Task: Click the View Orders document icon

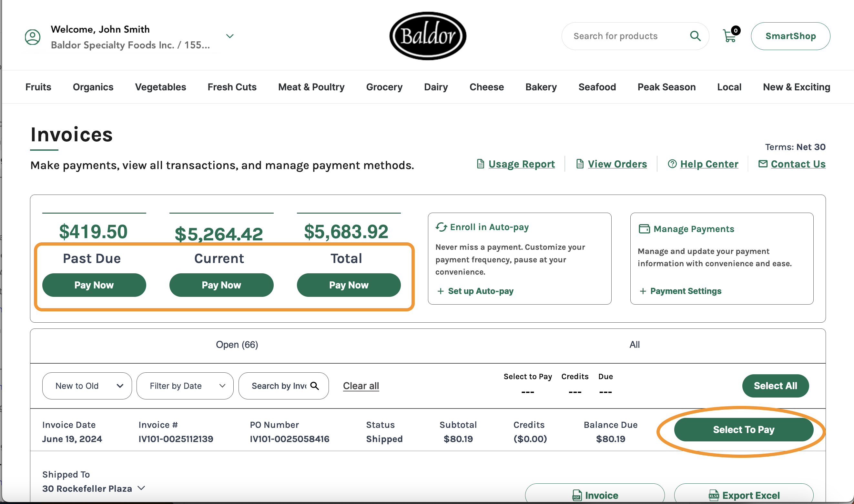Action: click(x=580, y=164)
